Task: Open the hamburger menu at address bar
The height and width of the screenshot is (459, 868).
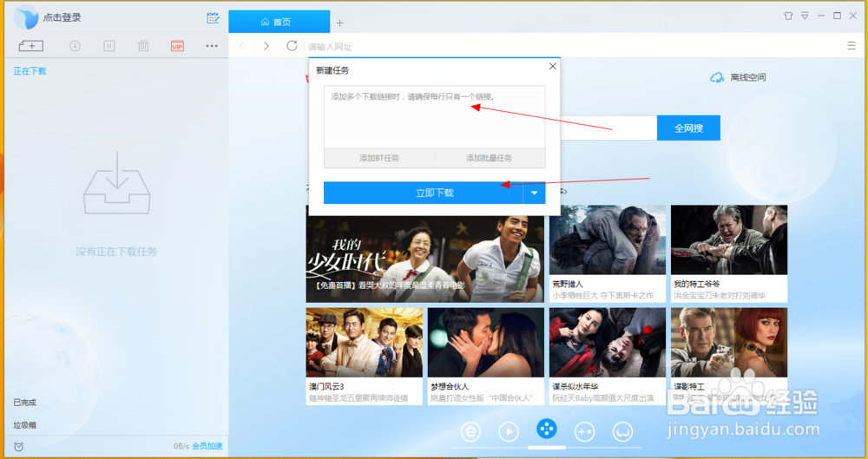Action: pyautogui.click(x=852, y=46)
